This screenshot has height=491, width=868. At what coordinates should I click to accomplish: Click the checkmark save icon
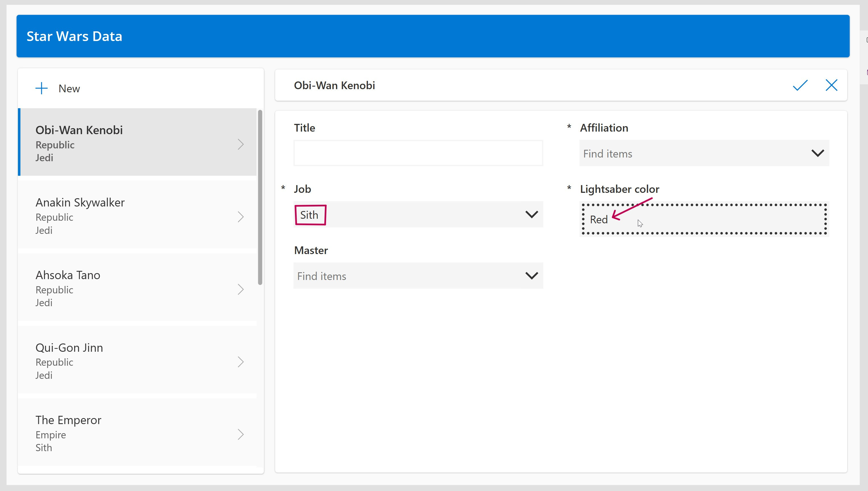[800, 85]
